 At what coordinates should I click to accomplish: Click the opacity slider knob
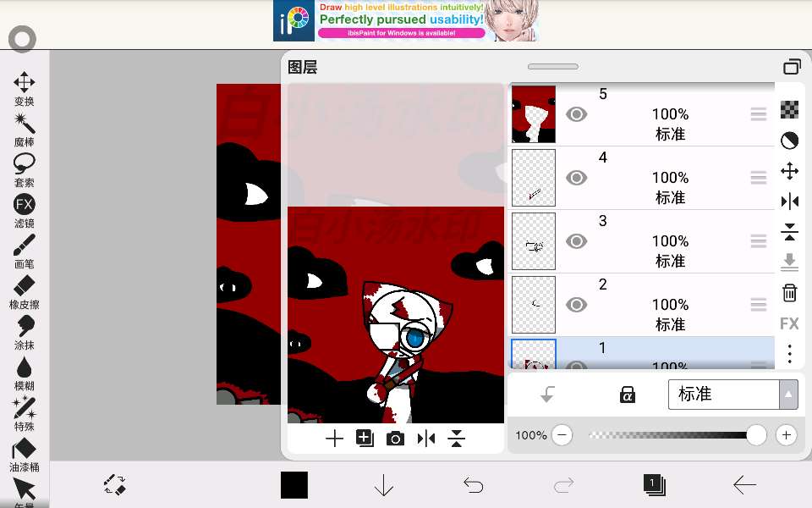756,435
